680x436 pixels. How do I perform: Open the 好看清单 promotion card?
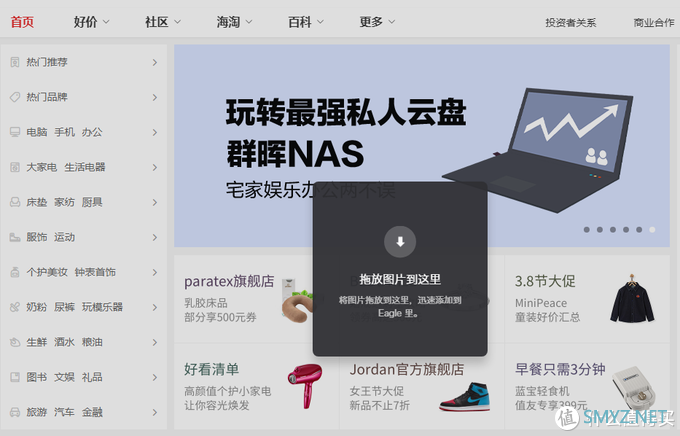tap(256, 387)
